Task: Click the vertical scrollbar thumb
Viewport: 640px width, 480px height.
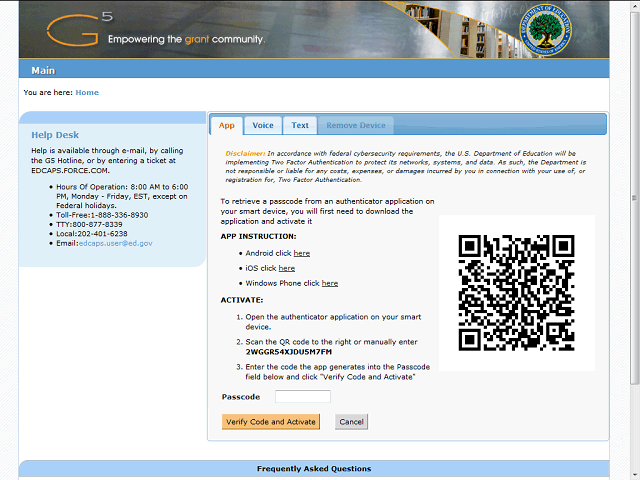Action: 633,200
